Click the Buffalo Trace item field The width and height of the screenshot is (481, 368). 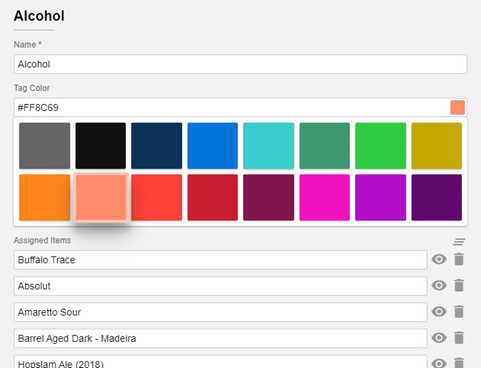point(220,260)
